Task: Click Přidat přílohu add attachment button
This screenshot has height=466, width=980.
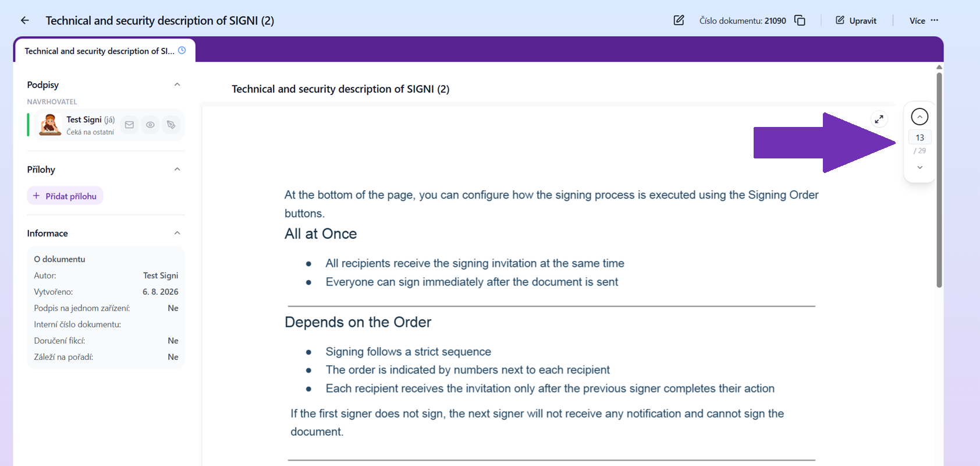Action: tap(65, 196)
